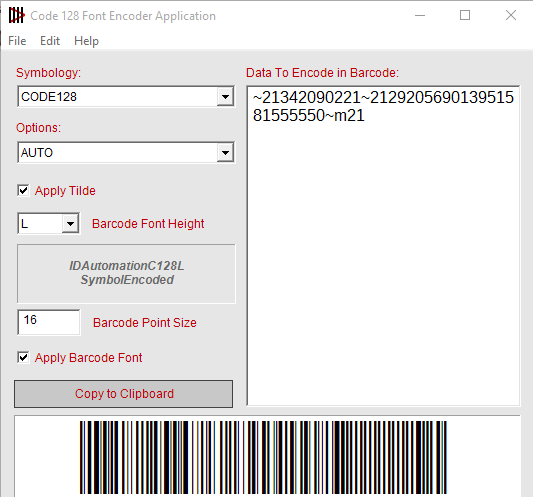Click the Barcode Point Size label
This screenshot has width=533, height=497.
click(145, 323)
